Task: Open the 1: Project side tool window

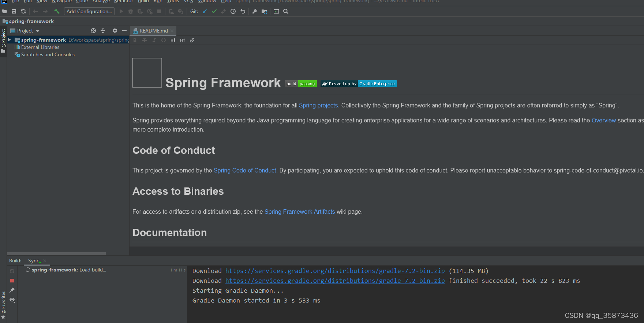Action: coord(3,41)
